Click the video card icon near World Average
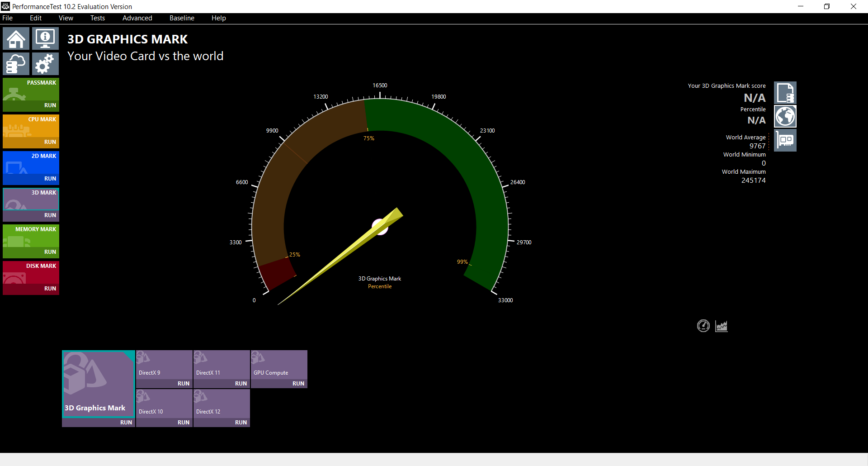This screenshot has height=466, width=868. 785,141
